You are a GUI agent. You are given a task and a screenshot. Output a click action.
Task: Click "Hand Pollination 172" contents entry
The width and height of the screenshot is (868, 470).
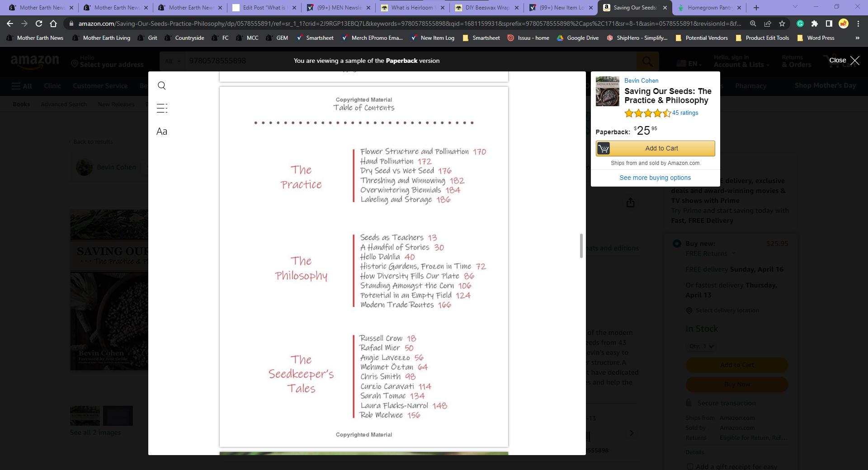tap(396, 161)
